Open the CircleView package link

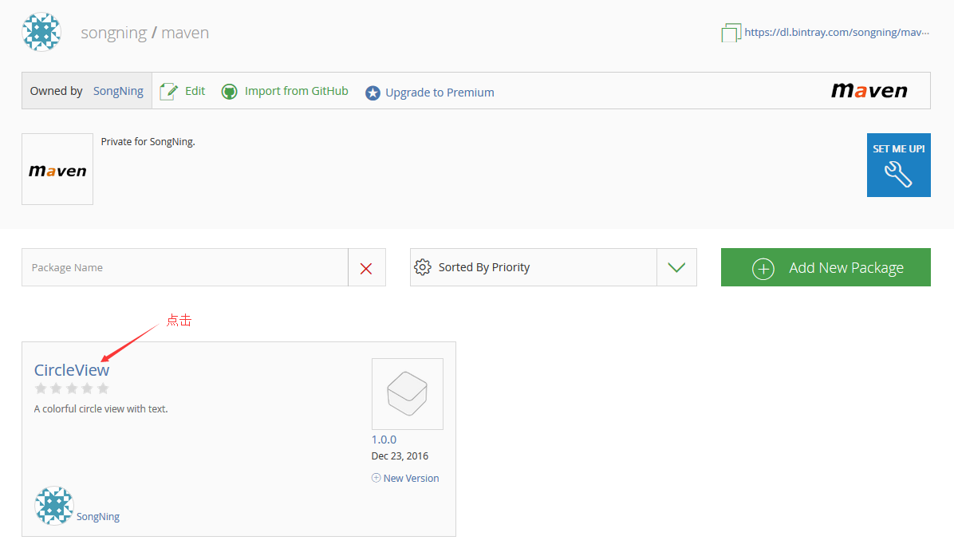point(72,370)
